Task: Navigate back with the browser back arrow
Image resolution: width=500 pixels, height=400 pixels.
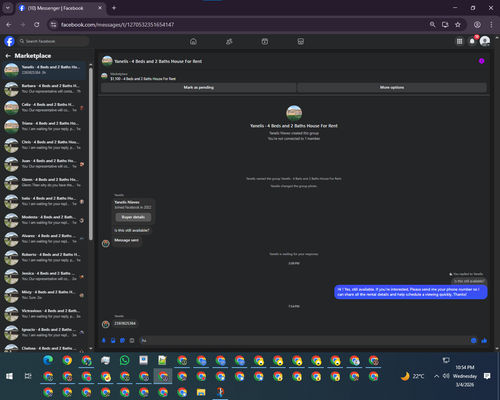Action: 9,25
